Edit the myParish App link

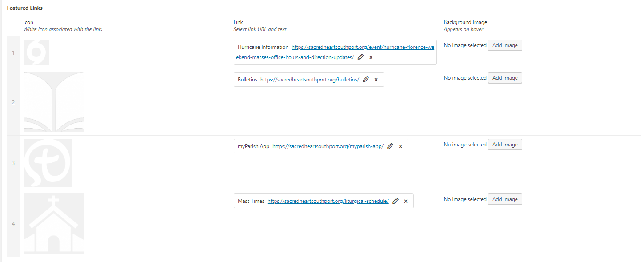point(391,146)
